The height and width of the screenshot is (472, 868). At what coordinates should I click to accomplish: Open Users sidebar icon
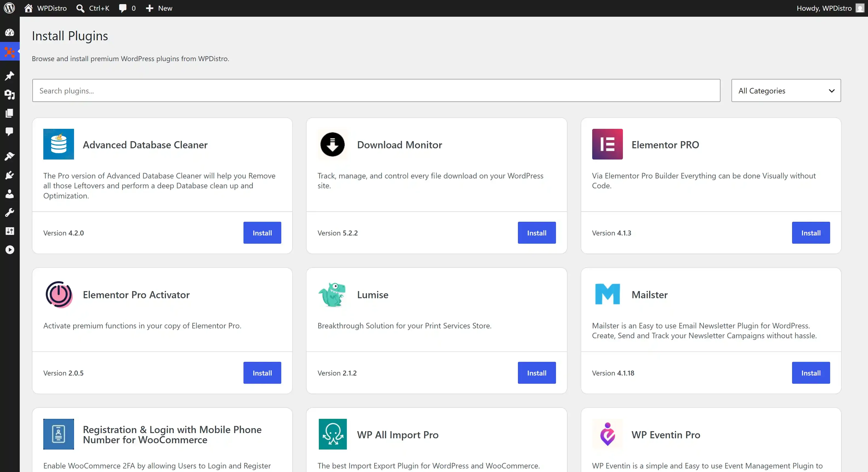pos(9,194)
